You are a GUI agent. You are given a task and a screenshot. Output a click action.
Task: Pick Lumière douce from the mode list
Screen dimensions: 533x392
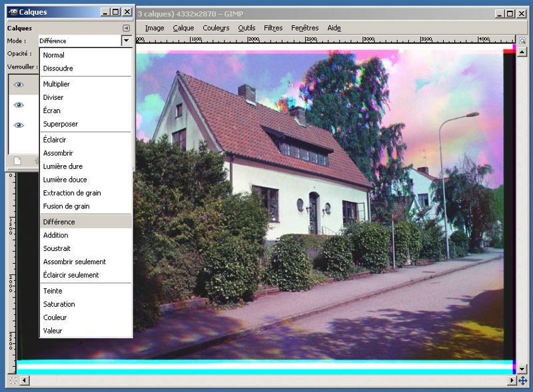click(x=65, y=180)
